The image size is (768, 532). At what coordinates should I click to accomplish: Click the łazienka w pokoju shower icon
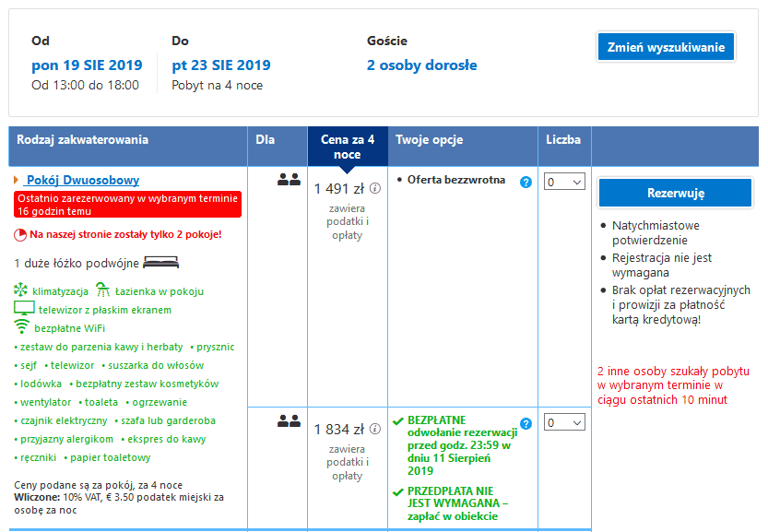[x=103, y=290]
